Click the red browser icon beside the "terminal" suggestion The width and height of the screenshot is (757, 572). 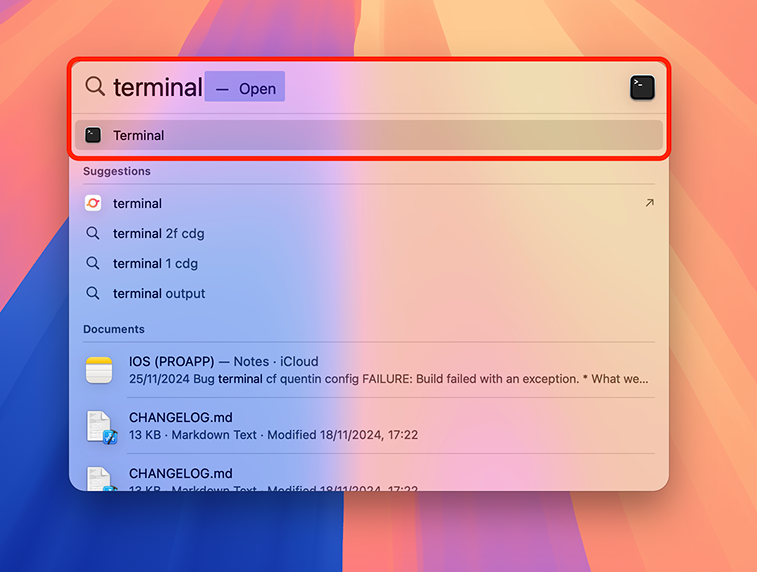point(93,203)
